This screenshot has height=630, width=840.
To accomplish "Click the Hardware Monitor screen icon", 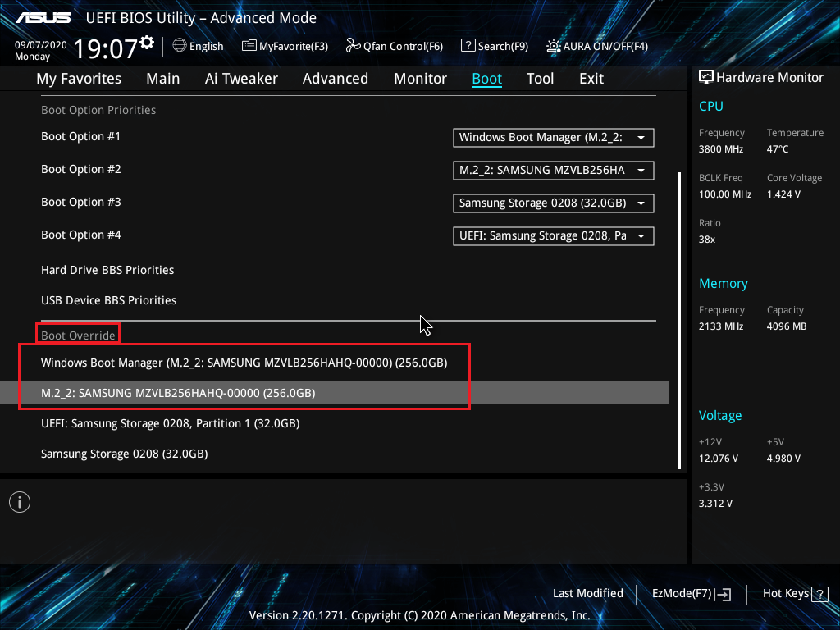I will 706,78.
